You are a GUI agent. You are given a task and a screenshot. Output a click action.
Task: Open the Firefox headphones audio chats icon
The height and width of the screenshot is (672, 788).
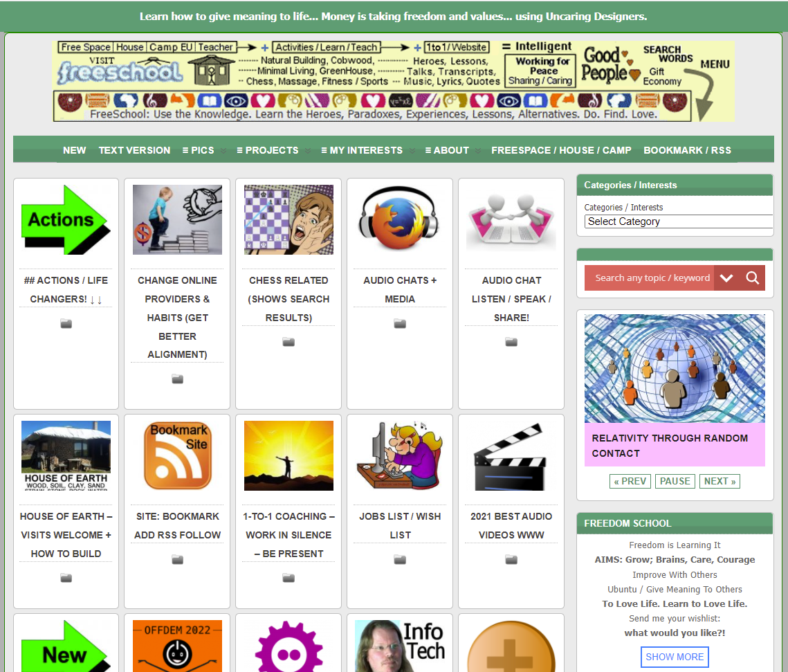point(400,220)
